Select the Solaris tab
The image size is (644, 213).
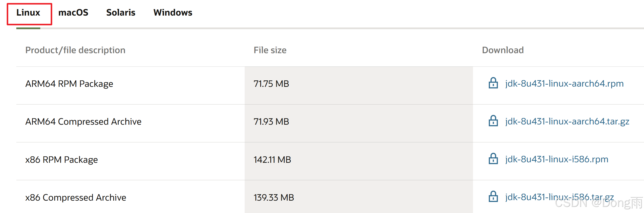[121, 13]
